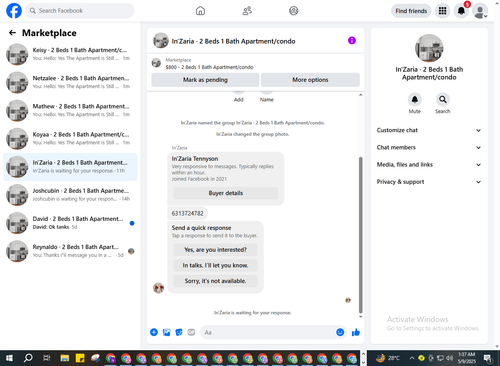
Task: Open the notifications bell icon
Action: tap(461, 11)
